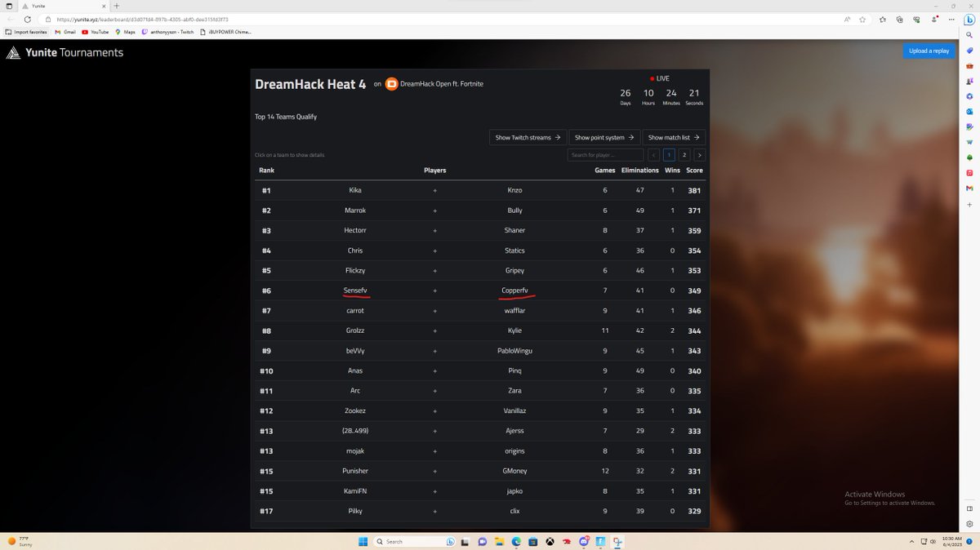Open the Gmail icon in Edge sidebar
This screenshot has width=980, height=550.
click(x=969, y=189)
